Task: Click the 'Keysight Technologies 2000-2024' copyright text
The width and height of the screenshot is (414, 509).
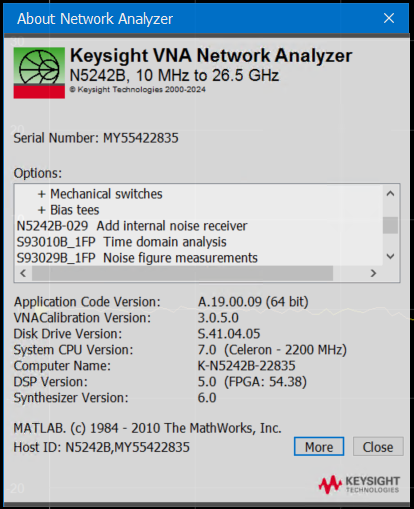Action: [138, 89]
